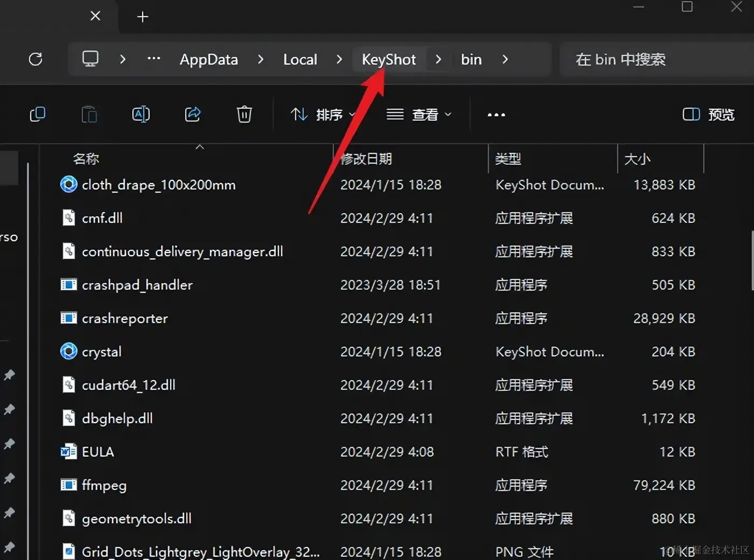Expand chevron after This PC icon

click(123, 59)
